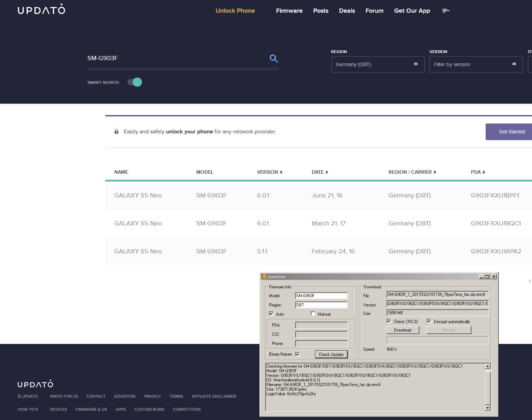
Task: Enable the Manual checkbox in SamFirm
Action: tap(313, 314)
